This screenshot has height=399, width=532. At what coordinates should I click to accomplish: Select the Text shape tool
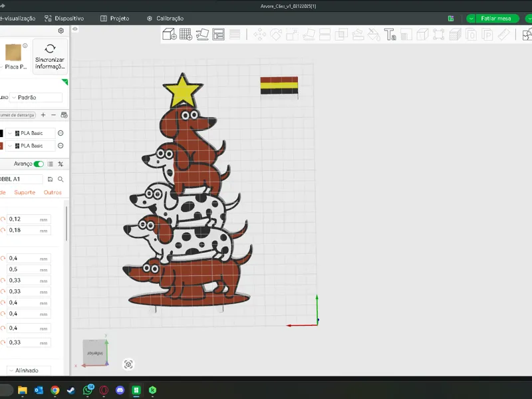(390, 35)
